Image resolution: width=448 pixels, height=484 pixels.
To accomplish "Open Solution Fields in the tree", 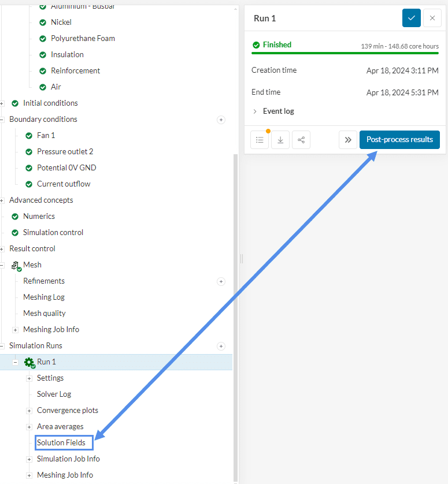I will (61, 443).
